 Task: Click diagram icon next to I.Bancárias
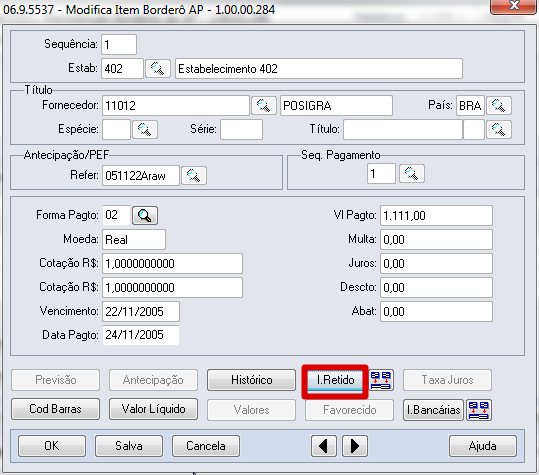coord(479,410)
